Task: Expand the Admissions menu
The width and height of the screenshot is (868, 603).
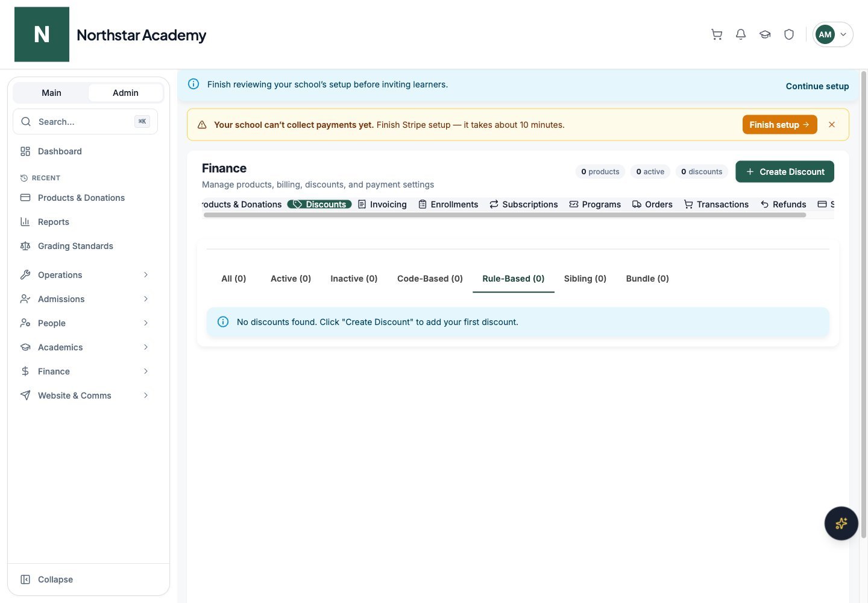Action: (85, 299)
